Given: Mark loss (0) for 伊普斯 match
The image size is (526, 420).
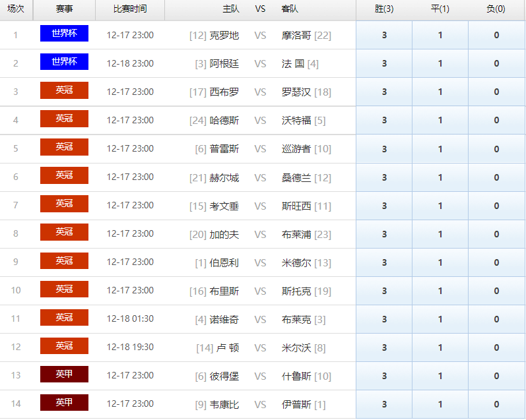Looking at the screenshot, I should [496, 404].
